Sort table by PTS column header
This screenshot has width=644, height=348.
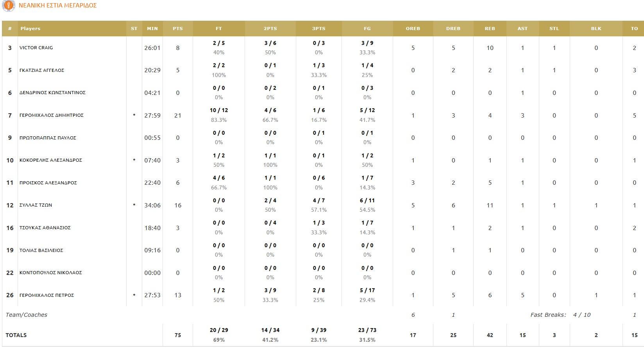click(178, 29)
